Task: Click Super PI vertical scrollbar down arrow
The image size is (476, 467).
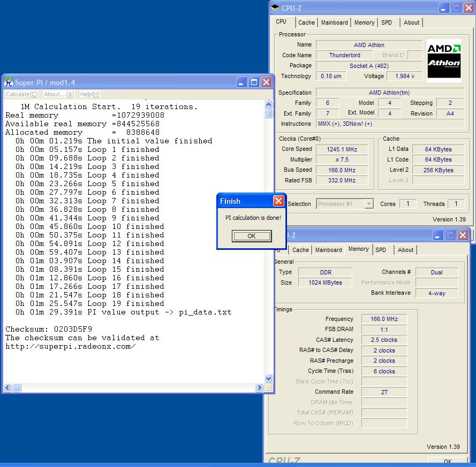Action: (x=268, y=378)
